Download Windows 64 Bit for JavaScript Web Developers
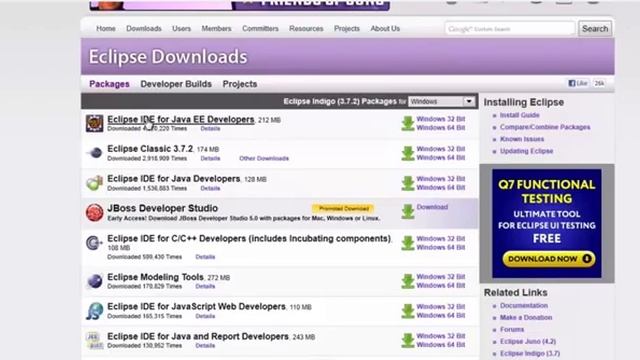The image size is (640, 360). [441, 316]
